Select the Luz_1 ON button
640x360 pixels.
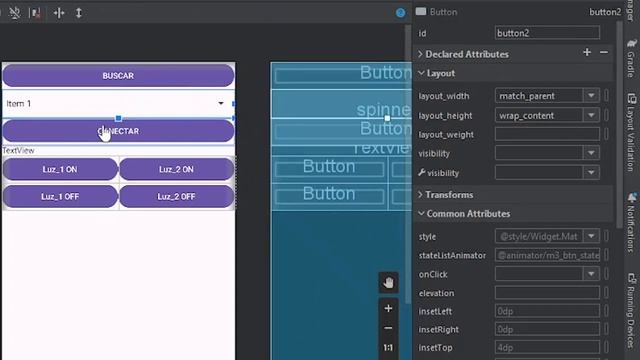pos(60,169)
